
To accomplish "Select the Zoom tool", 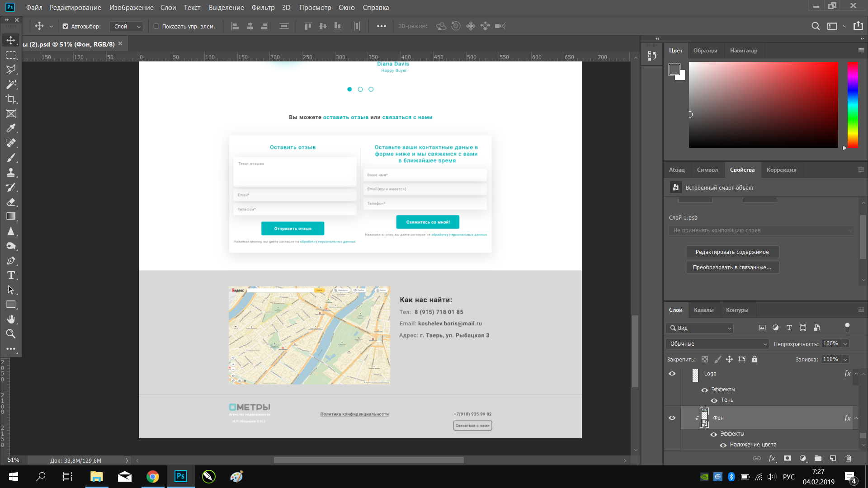I will pos(11,334).
